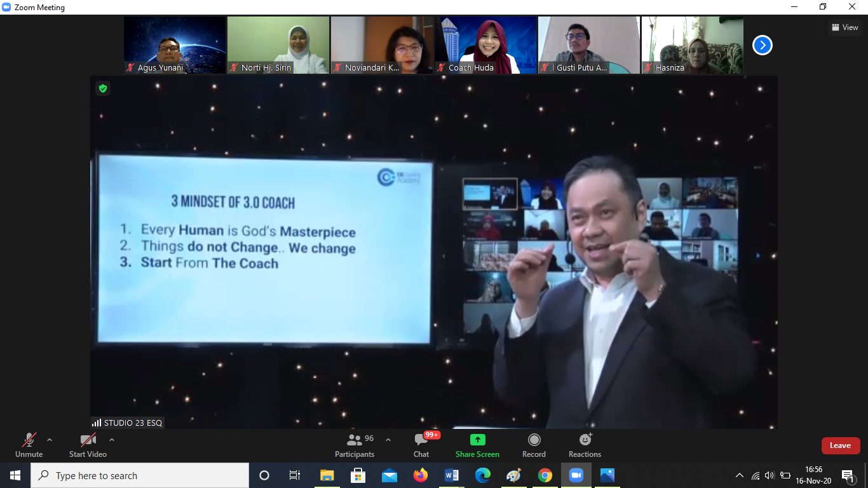
Task: Start Video camera toggle
Action: [x=88, y=440]
